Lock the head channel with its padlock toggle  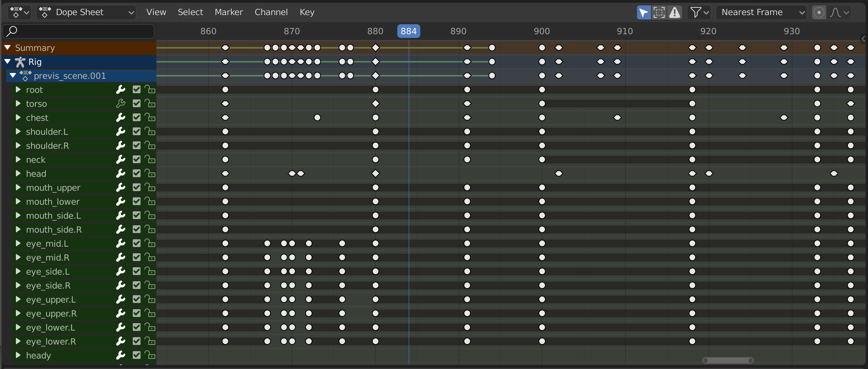pyautogui.click(x=150, y=173)
